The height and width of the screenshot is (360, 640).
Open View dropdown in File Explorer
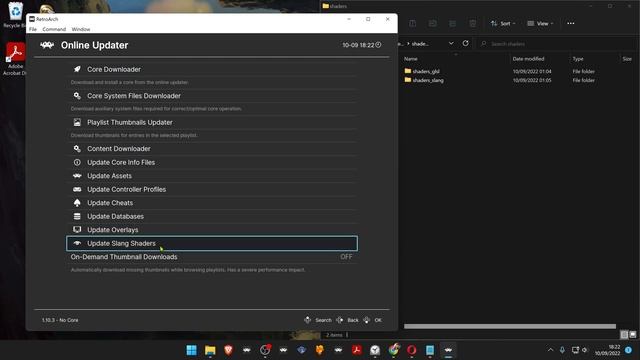(540, 24)
